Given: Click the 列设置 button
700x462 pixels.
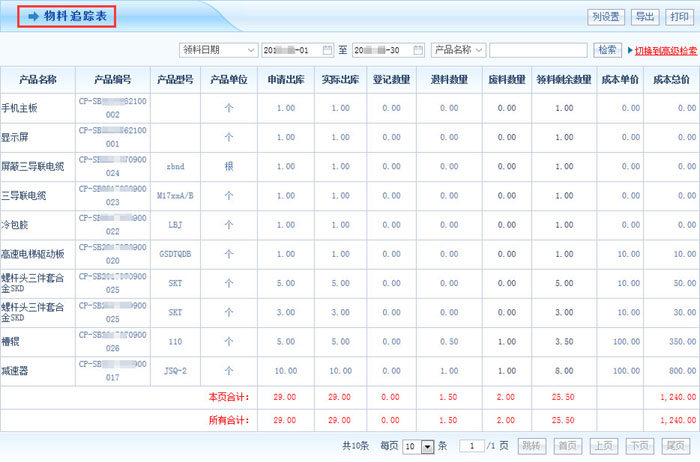Looking at the screenshot, I should coord(606,17).
